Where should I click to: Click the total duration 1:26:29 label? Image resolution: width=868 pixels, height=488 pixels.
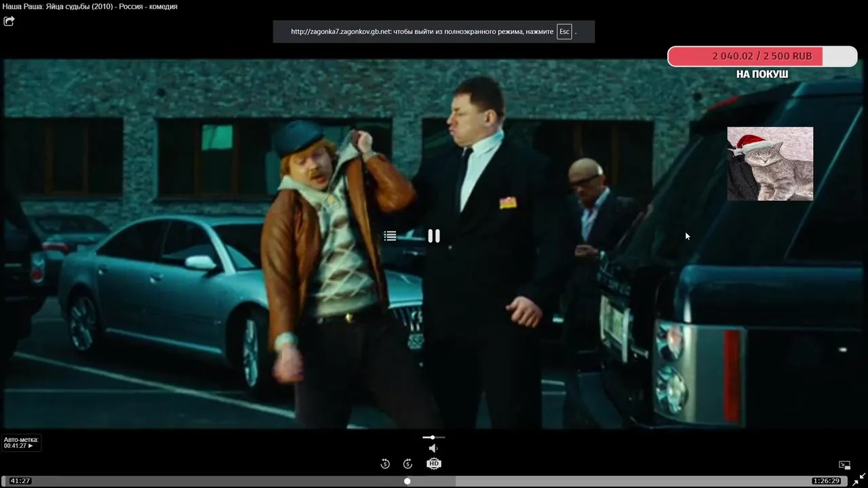pyautogui.click(x=827, y=481)
